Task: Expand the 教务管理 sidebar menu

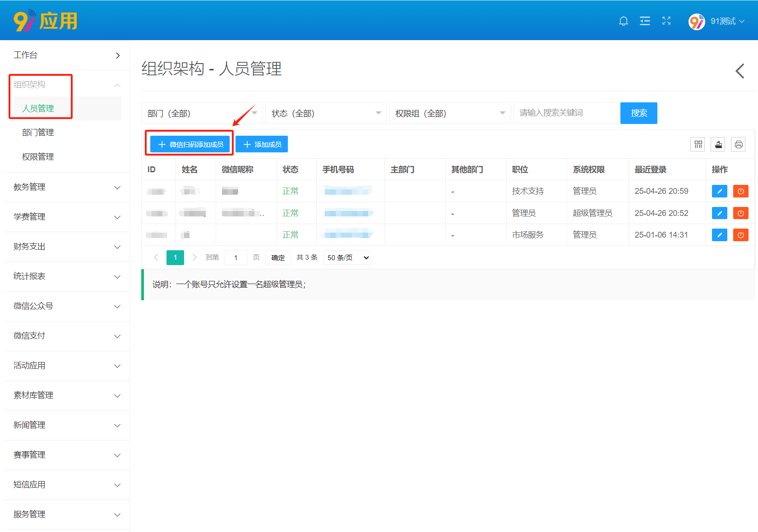Action: pos(67,187)
